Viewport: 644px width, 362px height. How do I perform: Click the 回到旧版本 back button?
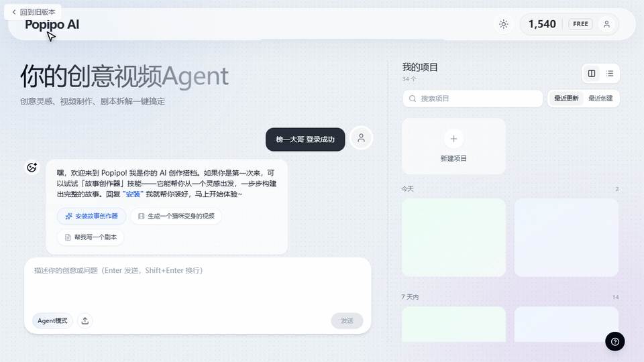tap(34, 12)
